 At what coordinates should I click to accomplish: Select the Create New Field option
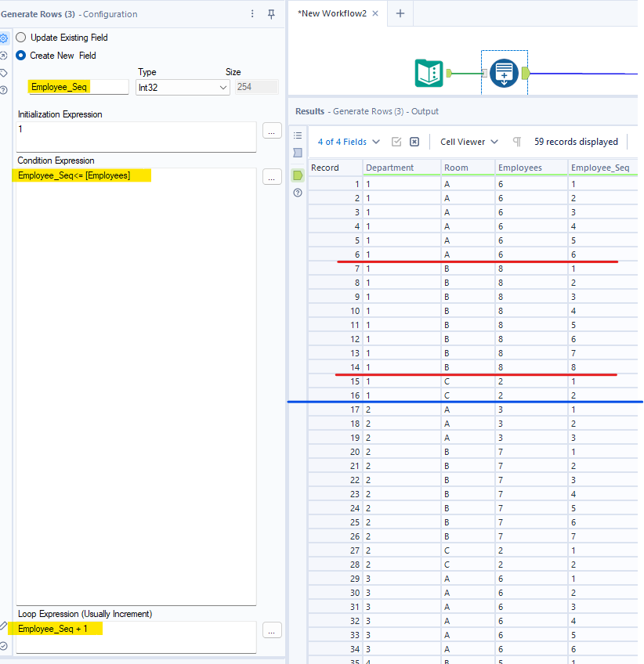coord(21,56)
